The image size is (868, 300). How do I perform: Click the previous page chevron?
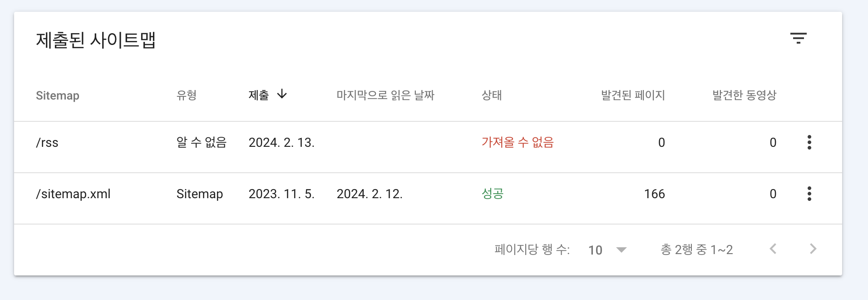[x=774, y=249]
